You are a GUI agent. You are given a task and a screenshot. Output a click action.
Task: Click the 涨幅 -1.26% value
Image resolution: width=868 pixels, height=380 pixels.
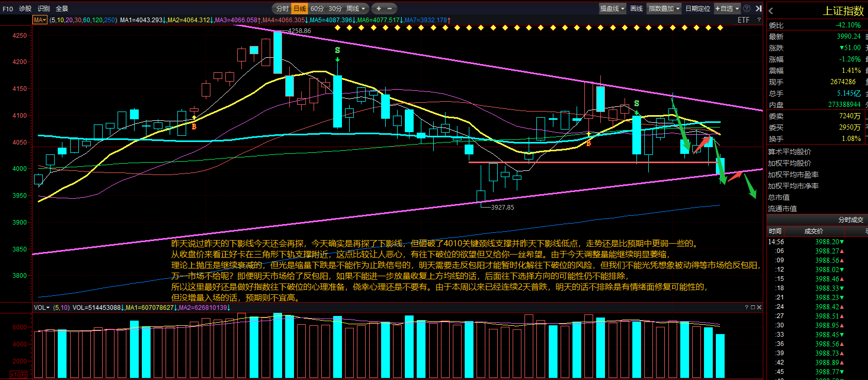click(x=849, y=59)
